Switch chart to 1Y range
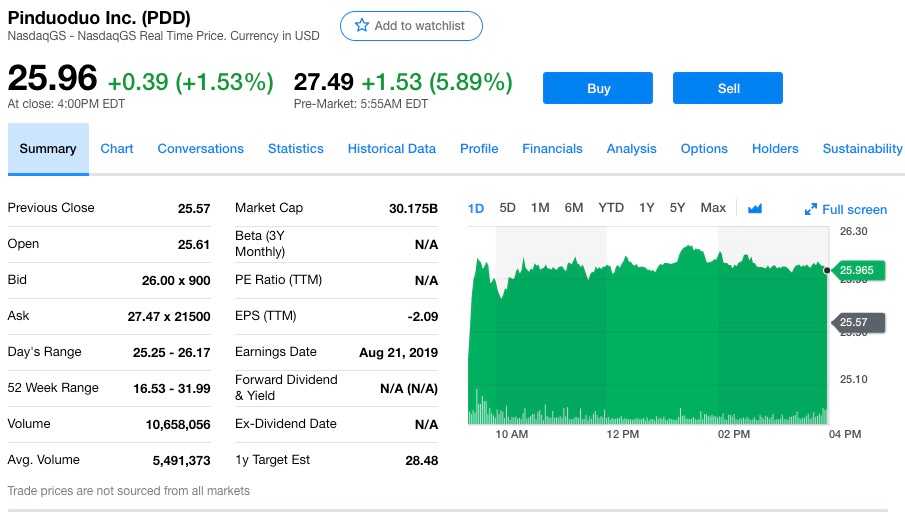Viewport: 905px width, 514px height. click(646, 208)
